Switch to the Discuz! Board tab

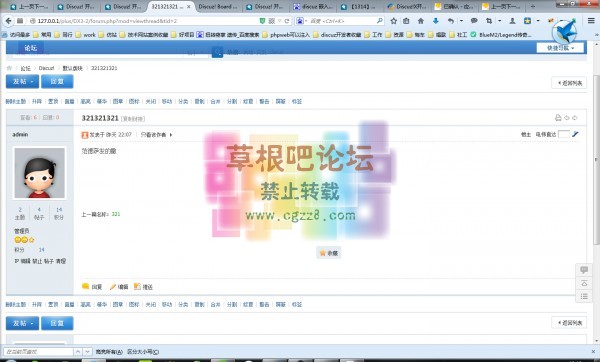point(218,7)
